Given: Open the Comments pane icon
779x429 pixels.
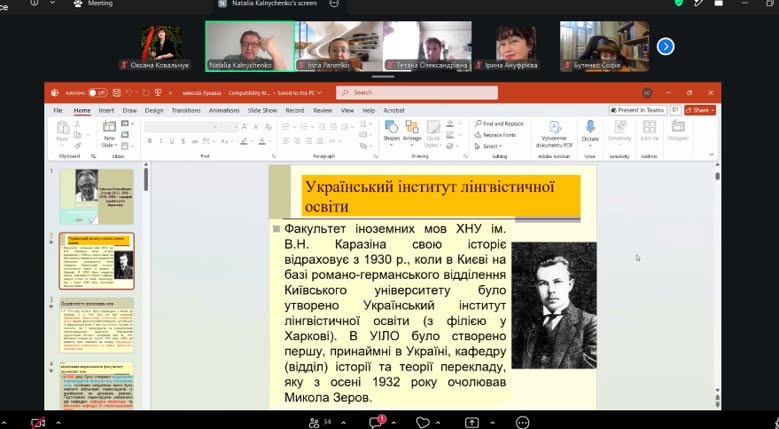Looking at the screenshot, I should click(675, 110).
